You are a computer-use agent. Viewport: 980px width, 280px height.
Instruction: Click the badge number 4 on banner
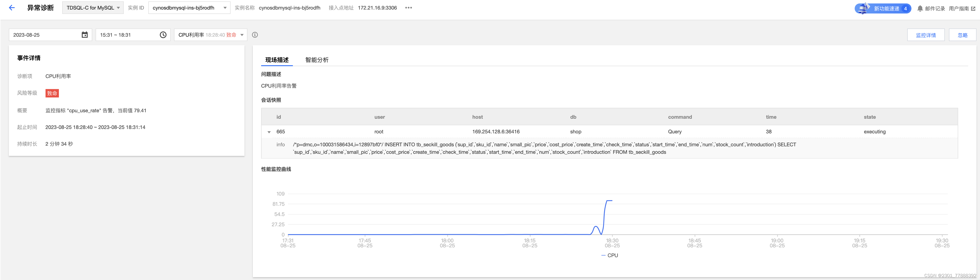(905, 8)
